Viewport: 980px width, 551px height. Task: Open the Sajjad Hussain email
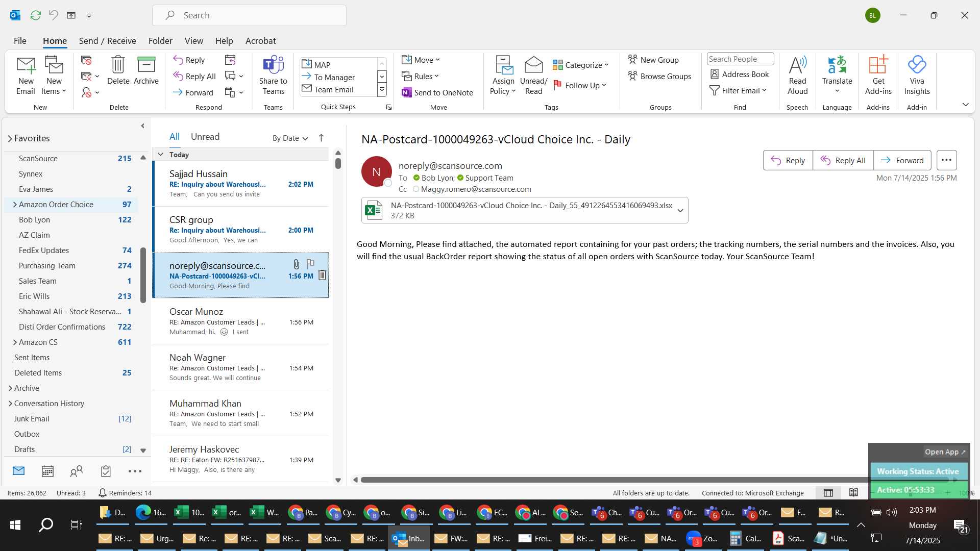(240, 184)
